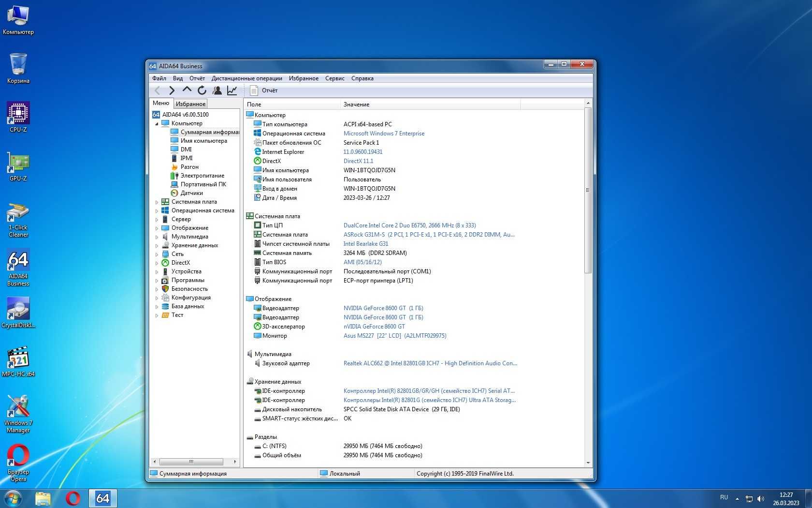Select the Датчики sensor icon item
Screen dimensions: 812x508
click(x=174, y=193)
